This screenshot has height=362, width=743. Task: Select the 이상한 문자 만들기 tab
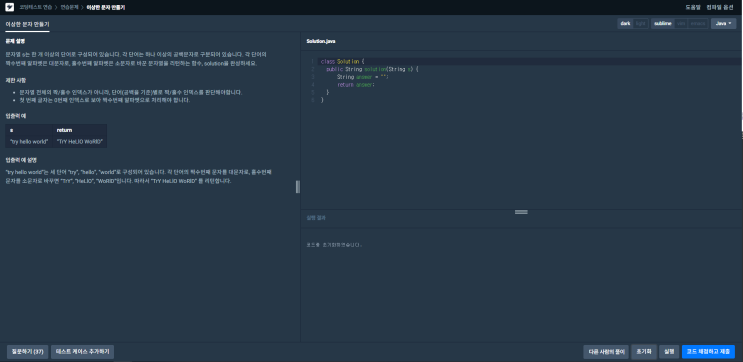27,24
